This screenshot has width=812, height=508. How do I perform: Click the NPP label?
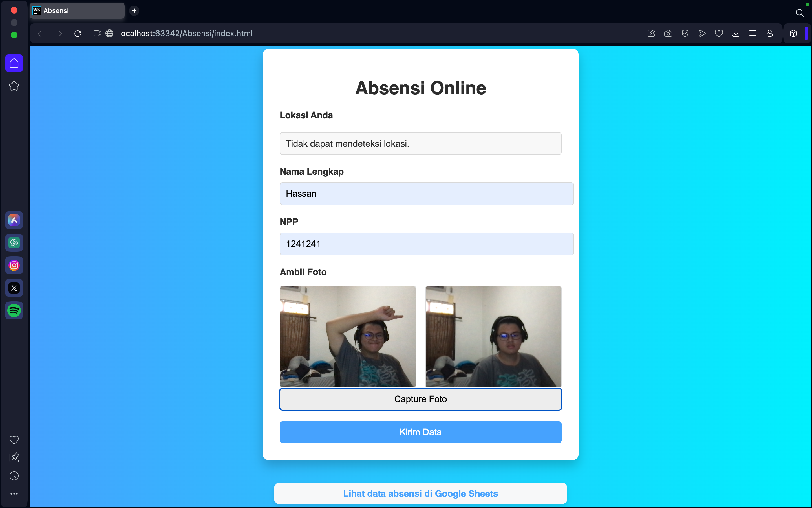click(x=289, y=222)
